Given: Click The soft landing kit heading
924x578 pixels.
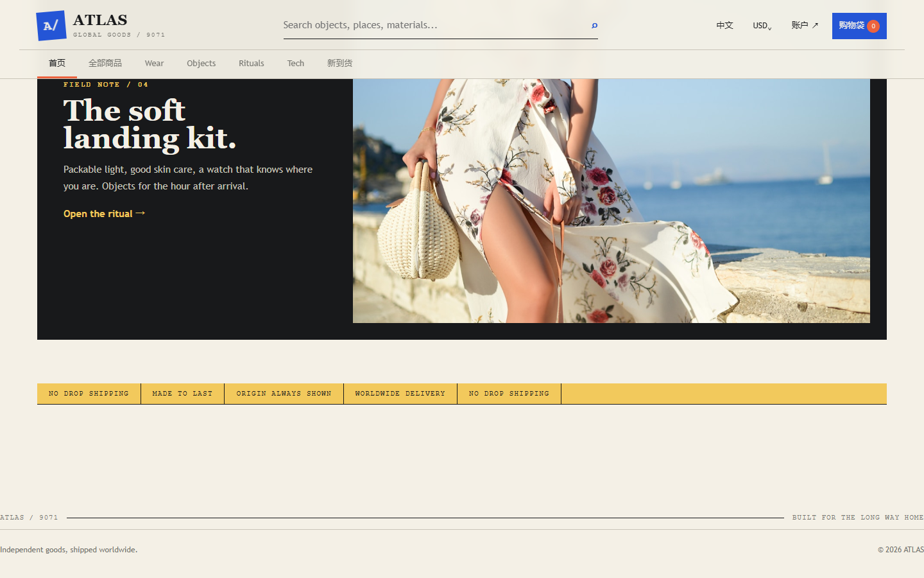Looking at the screenshot, I should tap(150, 125).
